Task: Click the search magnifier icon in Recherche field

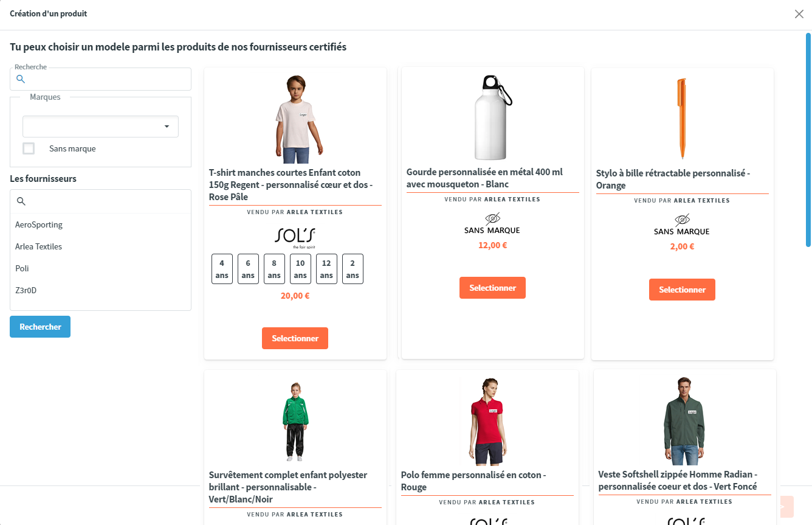Action: tap(20, 79)
